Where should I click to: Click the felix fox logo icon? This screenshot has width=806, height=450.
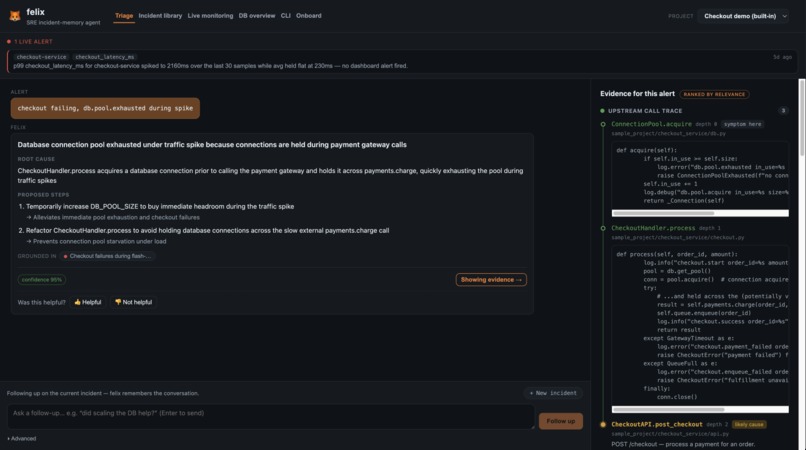coord(15,16)
